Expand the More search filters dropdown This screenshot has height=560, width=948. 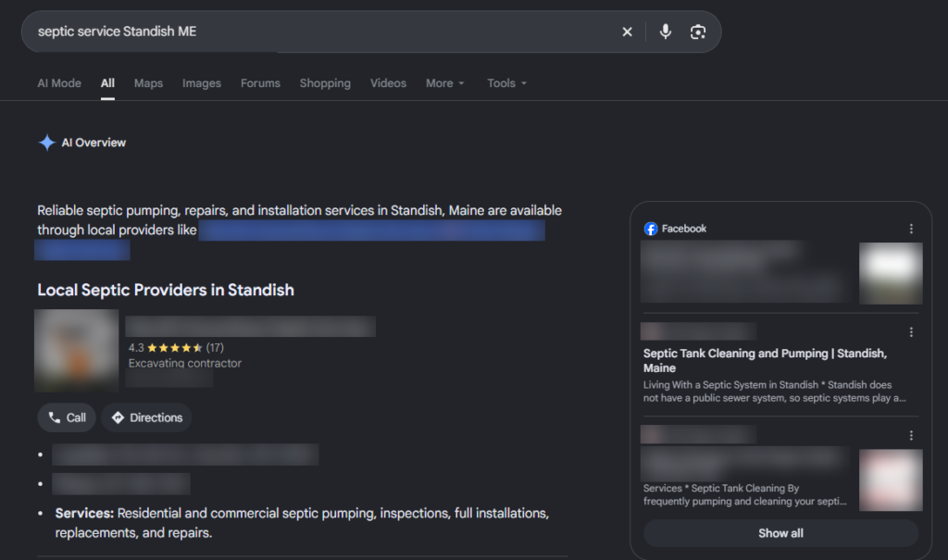445,83
